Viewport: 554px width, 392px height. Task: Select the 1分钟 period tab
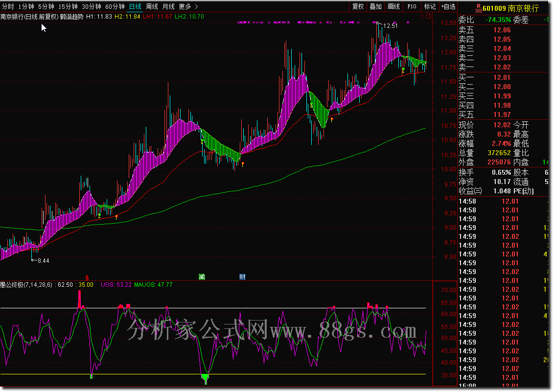coord(26,6)
